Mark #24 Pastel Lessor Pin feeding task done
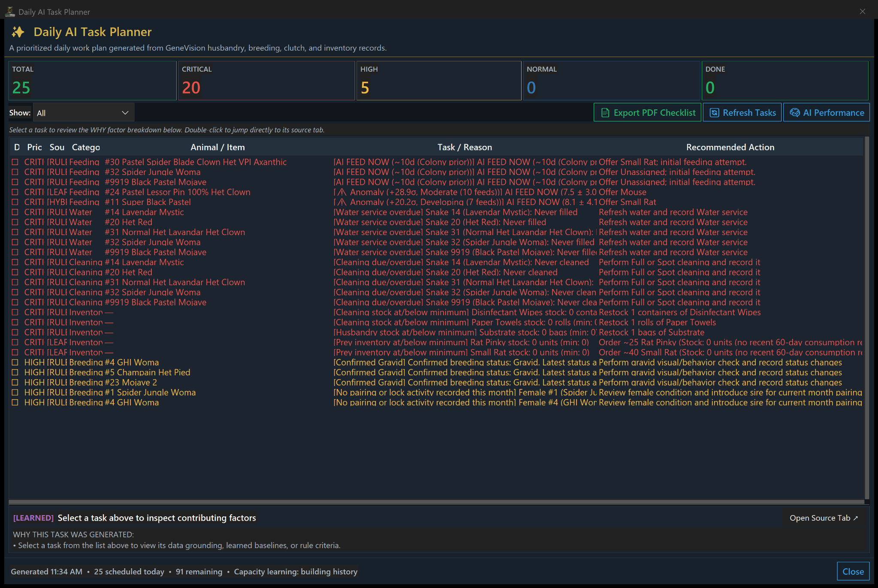 pyautogui.click(x=15, y=192)
